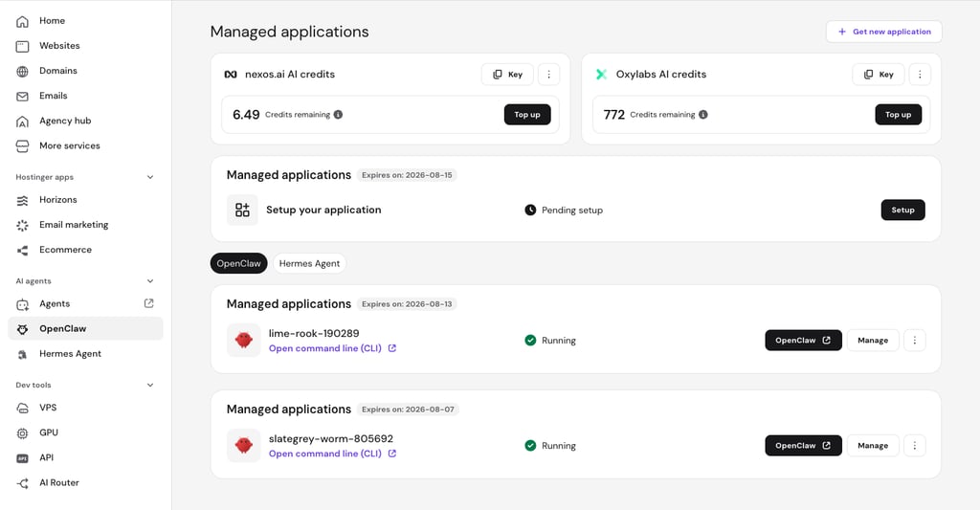Open the GPU chip icon
Viewport: 980px width, 510px height.
coord(23,433)
